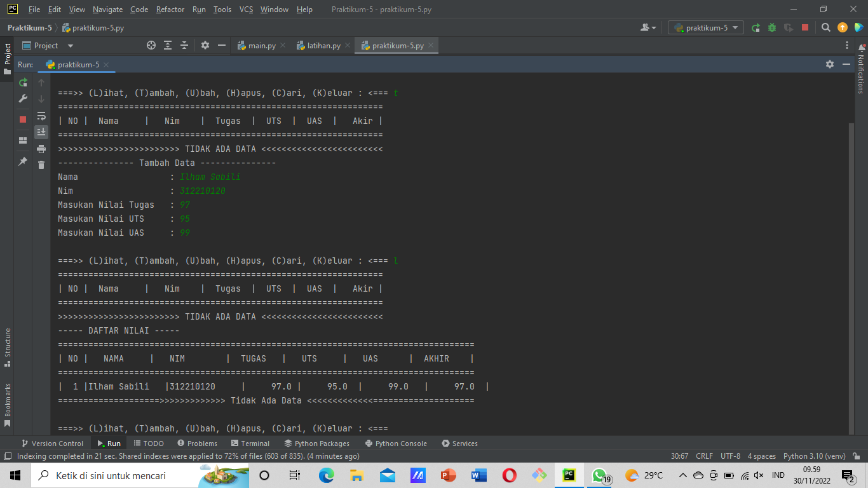This screenshot has height=488, width=868.
Task: Click the Windows taskbar search box
Action: pyautogui.click(x=139, y=475)
